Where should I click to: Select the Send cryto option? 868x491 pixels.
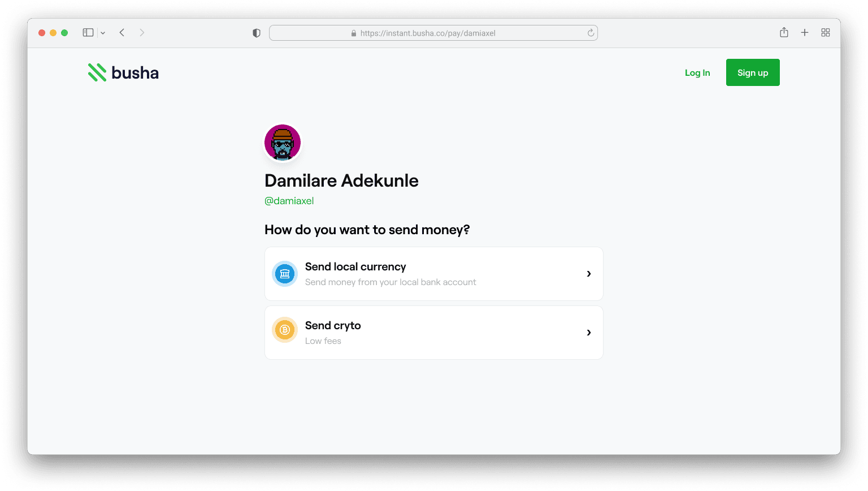point(434,333)
